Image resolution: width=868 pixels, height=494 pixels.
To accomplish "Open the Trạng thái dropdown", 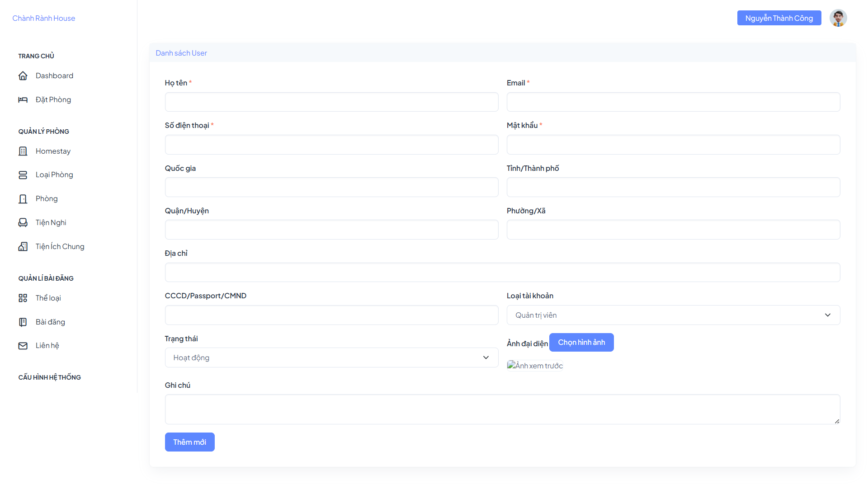I will [331, 358].
